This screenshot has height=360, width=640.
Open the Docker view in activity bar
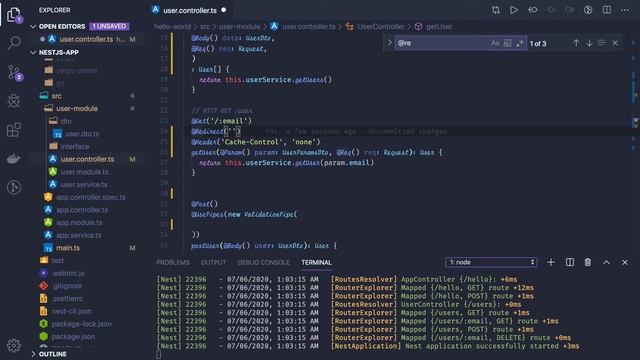point(13,158)
